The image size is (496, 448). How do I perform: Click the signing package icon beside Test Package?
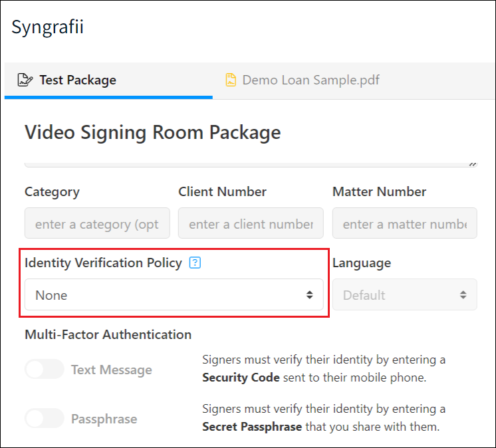click(25, 80)
